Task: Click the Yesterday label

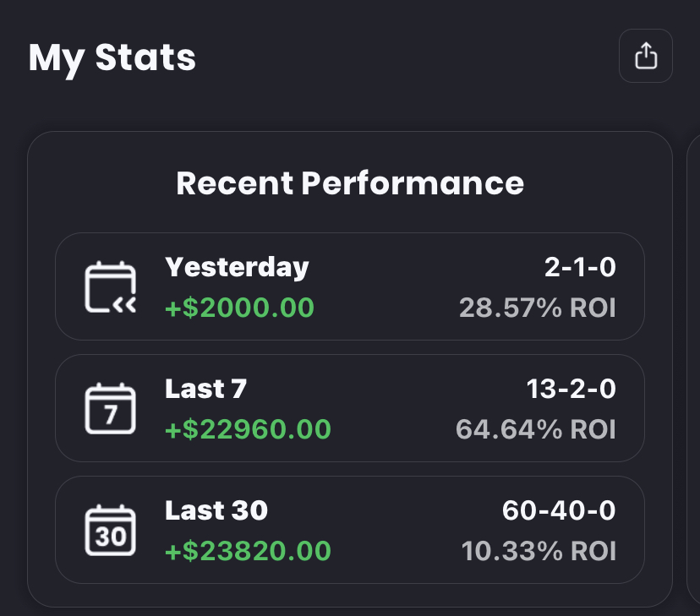Action: 238,268
